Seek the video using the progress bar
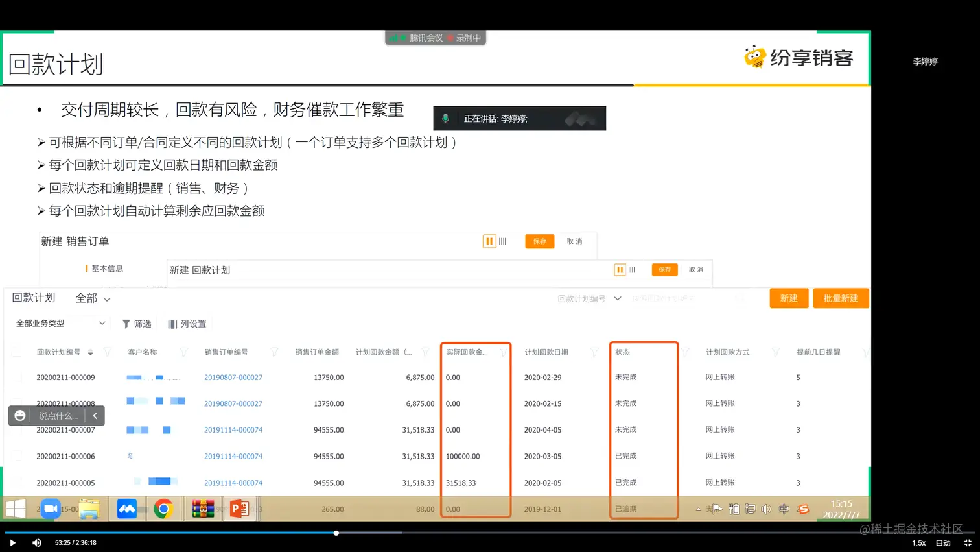This screenshot has width=980, height=552. [x=490, y=533]
